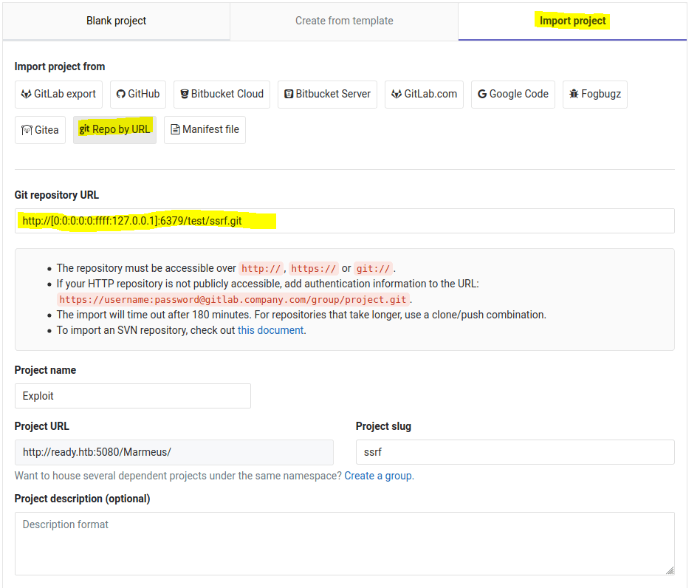Click the bucket icon on Bitbucket Cloud

tap(185, 95)
